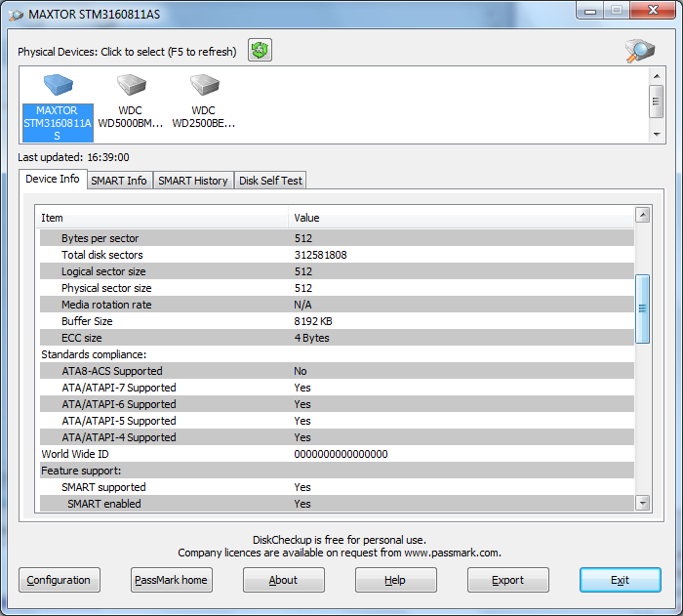Select the Device Info tab
This screenshot has width=683, height=616.
coord(53,180)
